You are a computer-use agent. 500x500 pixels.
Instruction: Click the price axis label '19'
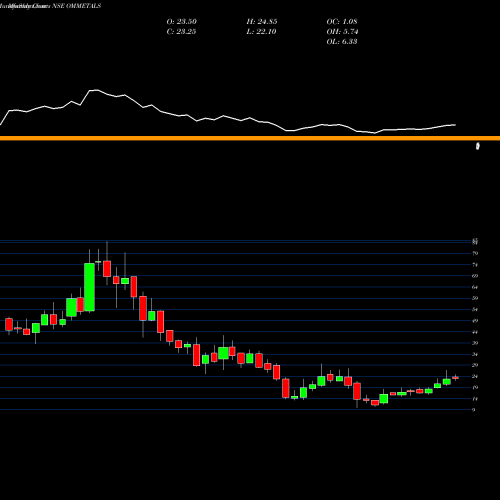click(475, 388)
